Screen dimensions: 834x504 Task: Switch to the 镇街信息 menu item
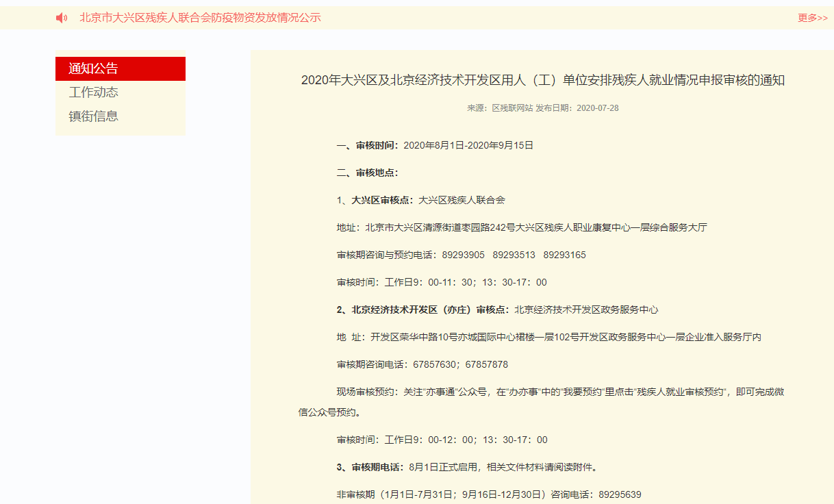94,116
